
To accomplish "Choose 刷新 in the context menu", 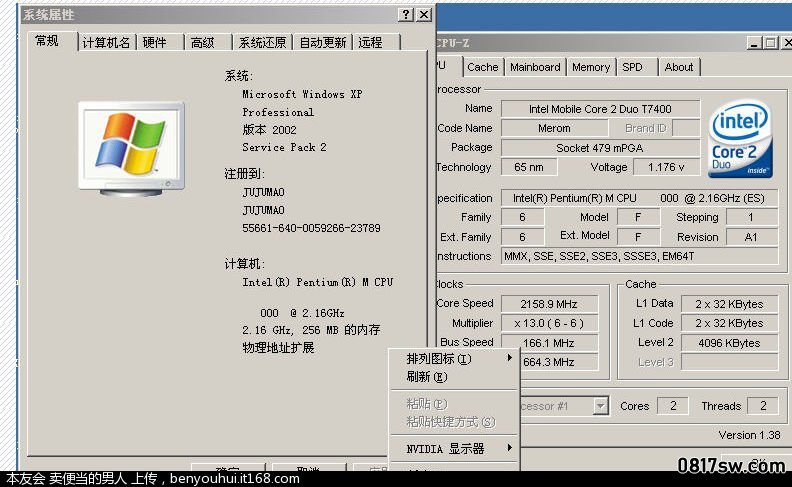I will coord(455,377).
